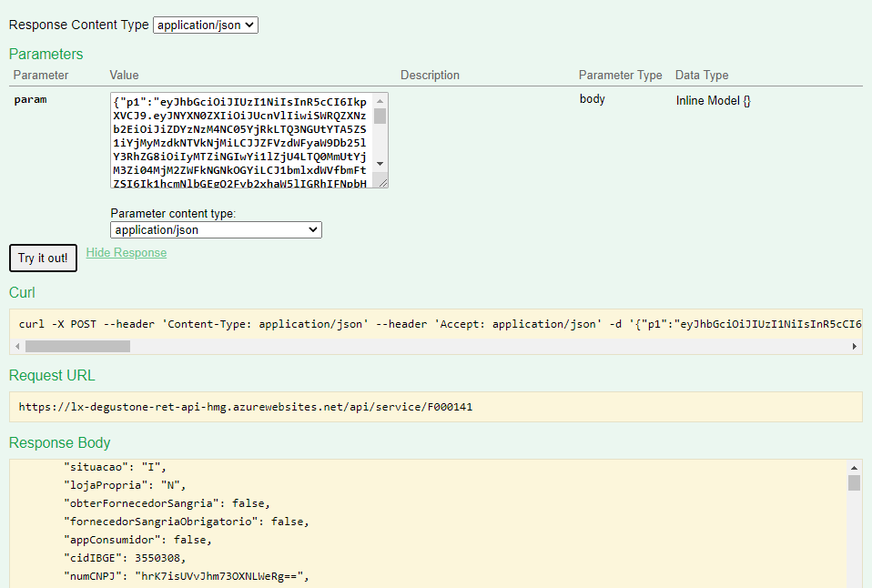Click the param textarea scroll-up arrow

(380, 100)
